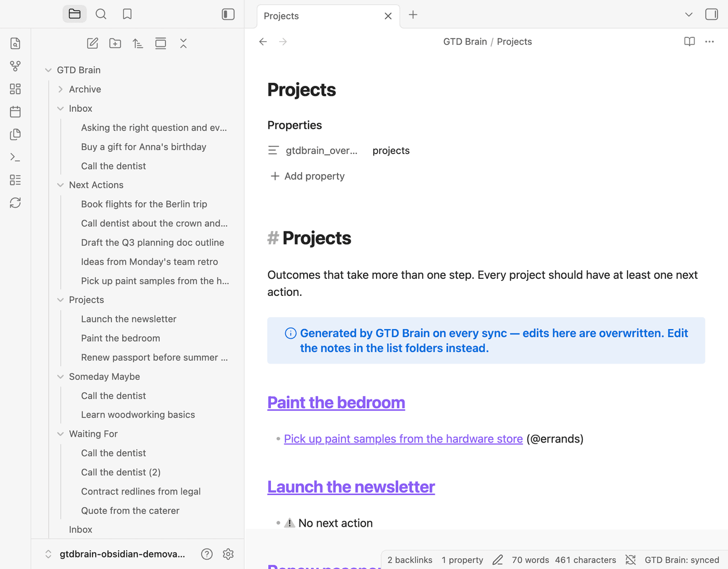Click 2 backlinks in status bar
This screenshot has height=569, width=728.
click(410, 560)
